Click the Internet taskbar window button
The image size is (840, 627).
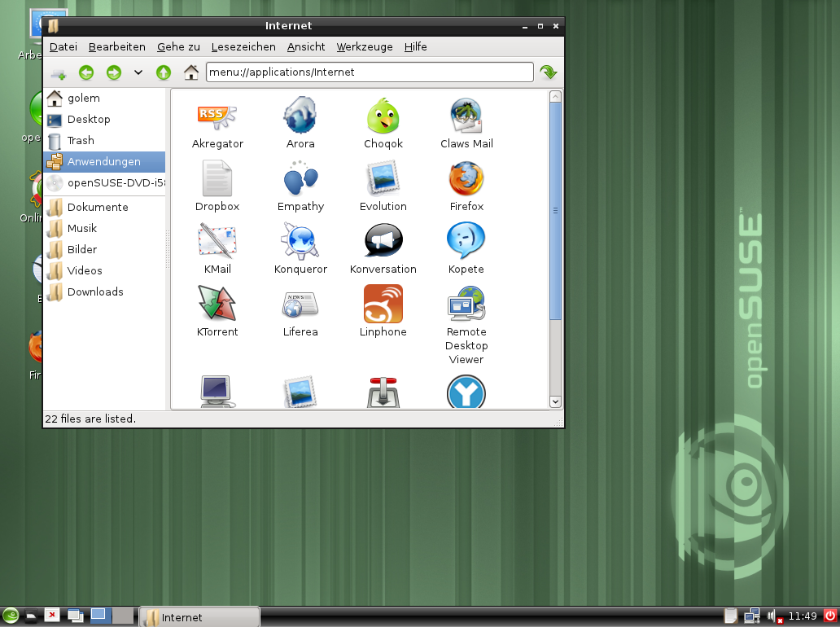tap(199, 617)
